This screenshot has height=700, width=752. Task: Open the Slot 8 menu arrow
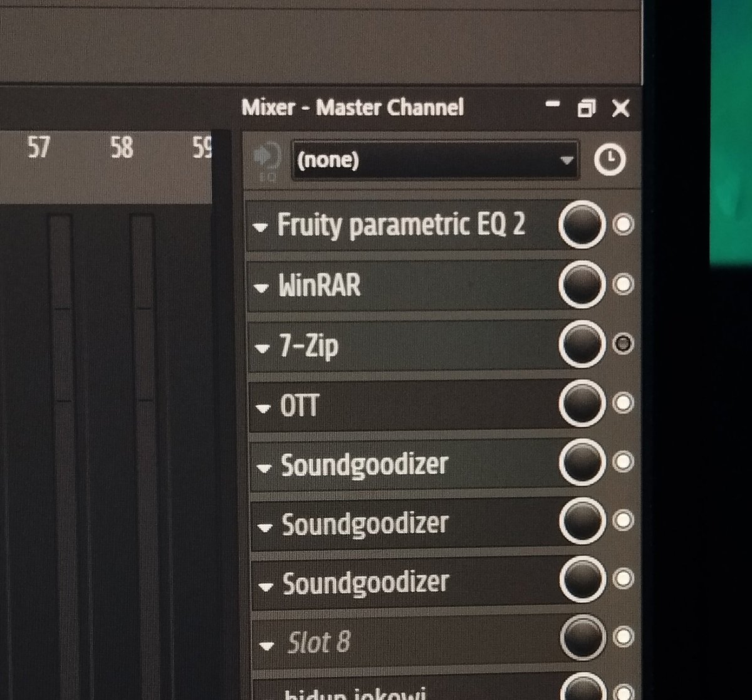point(267,645)
